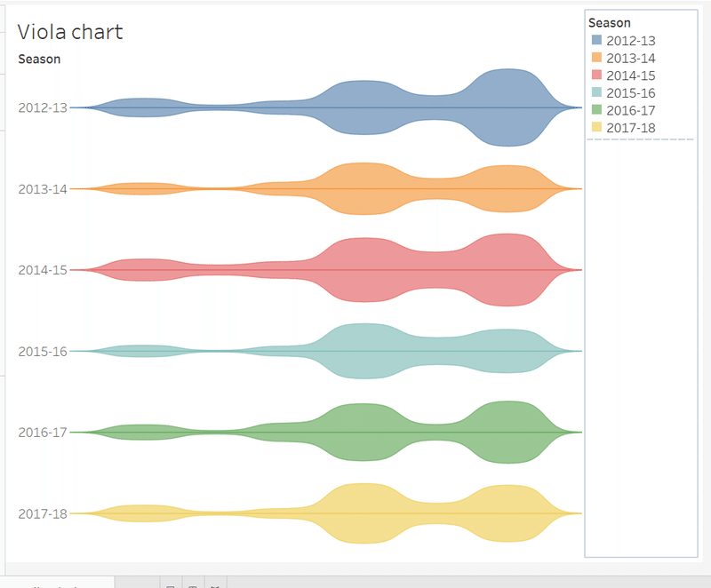Click the Season legend title
The height and width of the screenshot is (588, 711).
610,23
